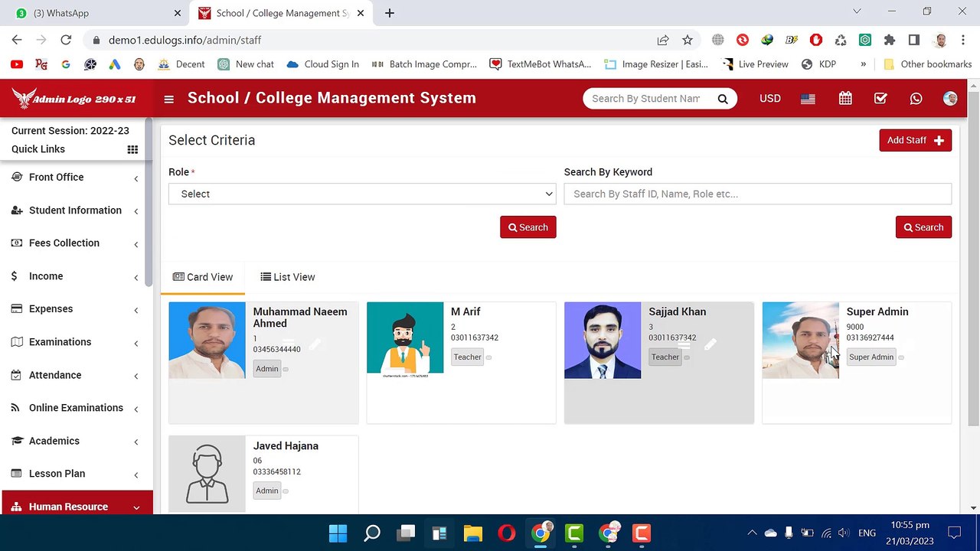980x551 pixels.
Task: Open the user profile avatar in header
Action: coord(950,99)
